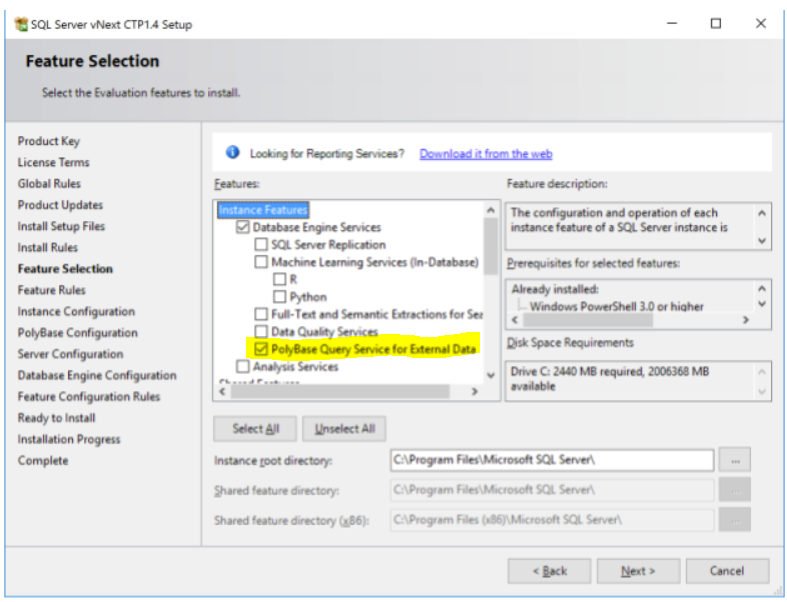Go back with the Back button
This screenshot has height=602, width=787.
pyautogui.click(x=549, y=571)
